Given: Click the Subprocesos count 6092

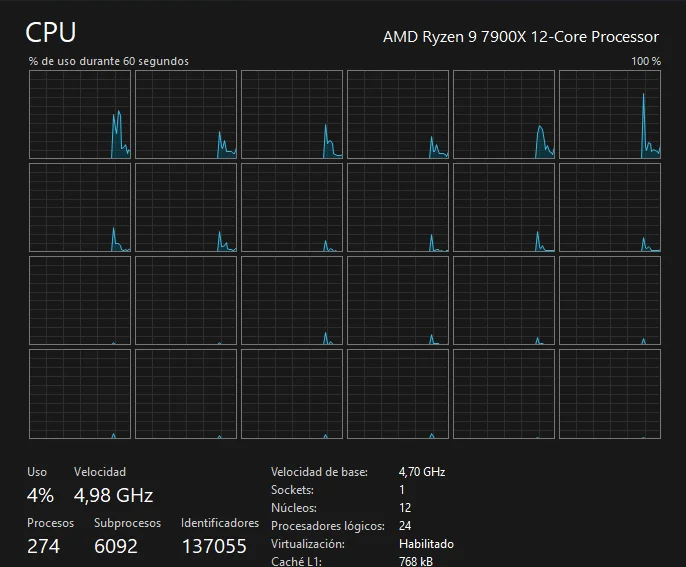Looking at the screenshot, I should (116, 546).
